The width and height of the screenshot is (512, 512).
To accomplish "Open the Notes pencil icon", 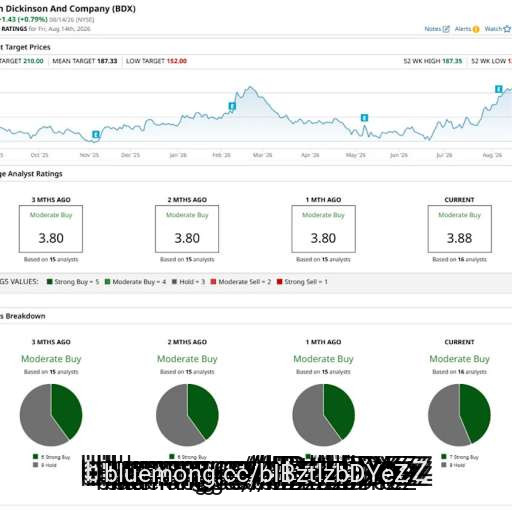I will point(446,29).
